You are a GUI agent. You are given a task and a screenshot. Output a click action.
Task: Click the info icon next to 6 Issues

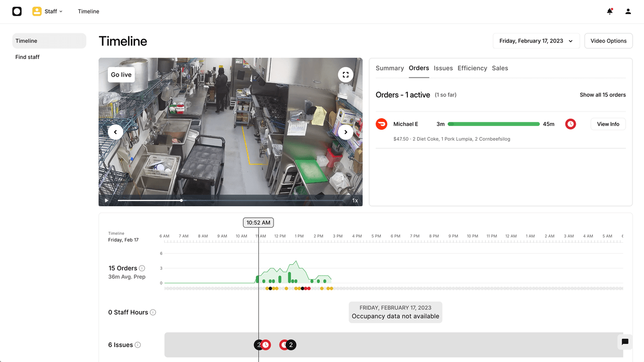[x=137, y=344]
